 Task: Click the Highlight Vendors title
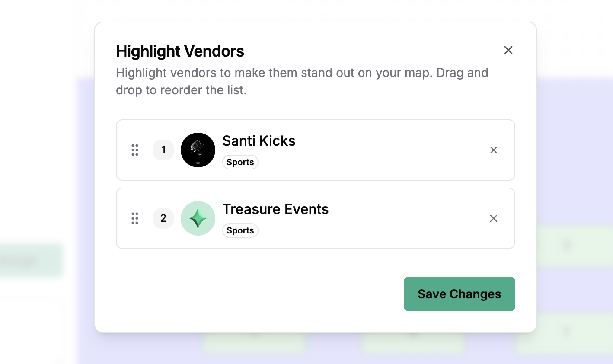pos(180,51)
